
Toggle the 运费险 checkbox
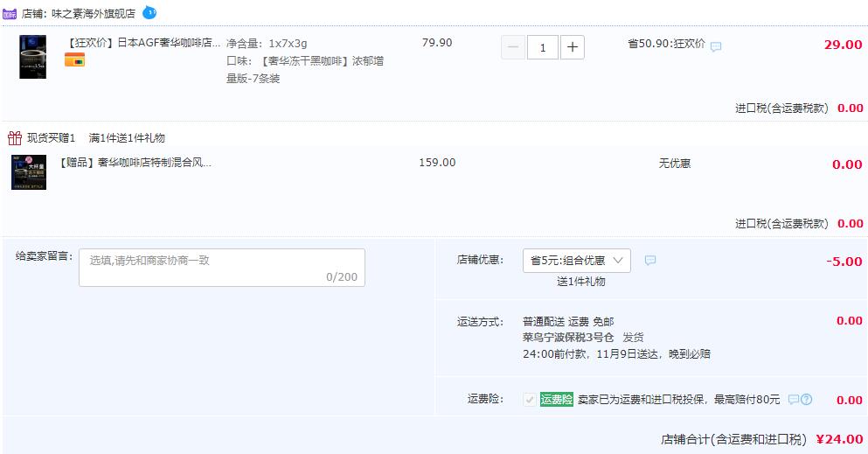point(530,399)
